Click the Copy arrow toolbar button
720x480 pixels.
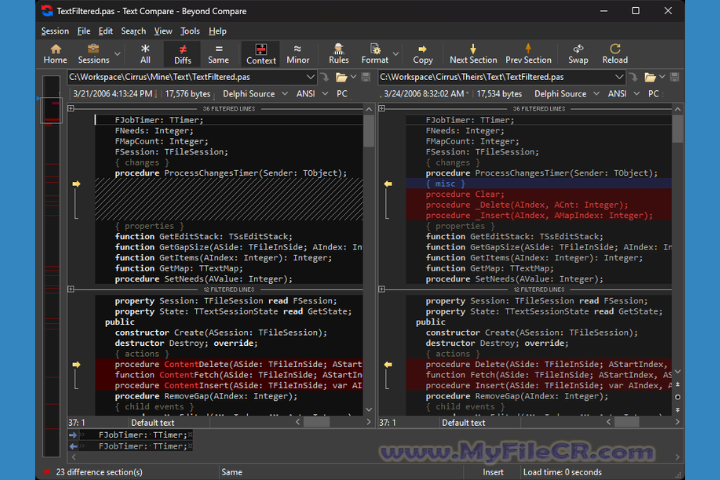[422, 54]
